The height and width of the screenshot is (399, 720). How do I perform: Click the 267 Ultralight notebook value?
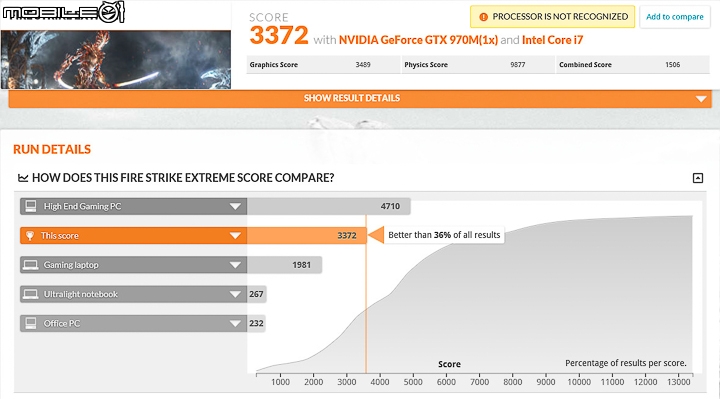256,294
